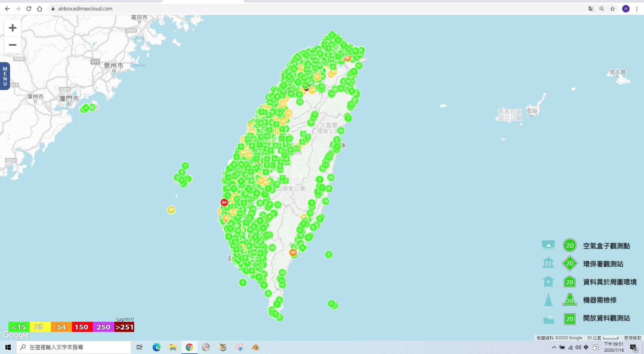
Task: Click the Windows taskbar search box
Action: (x=74, y=347)
